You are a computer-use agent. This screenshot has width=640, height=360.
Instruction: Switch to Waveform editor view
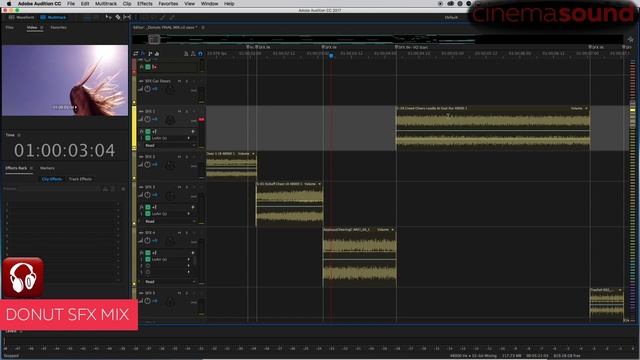[22, 18]
